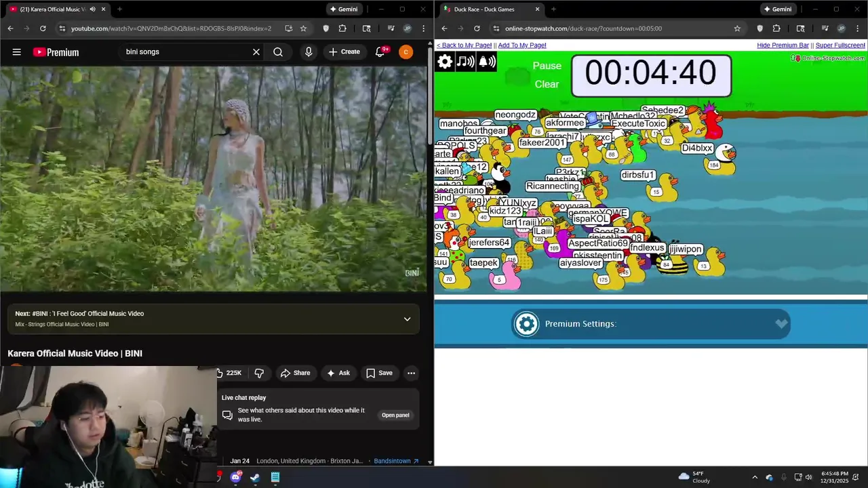The width and height of the screenshot is (868, 488).
Task: Show hidden system tray icons
Action: (x=755, y=477)
